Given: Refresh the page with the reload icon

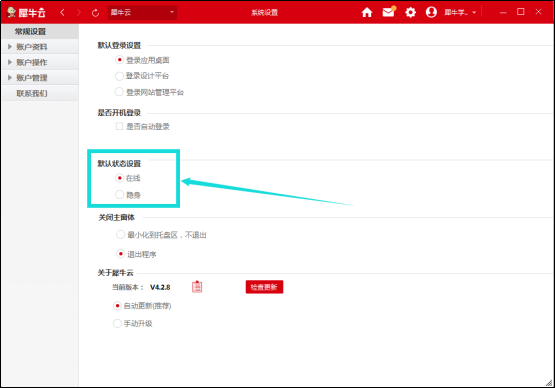Looking at the screenshot, I should tap(95, 13).
